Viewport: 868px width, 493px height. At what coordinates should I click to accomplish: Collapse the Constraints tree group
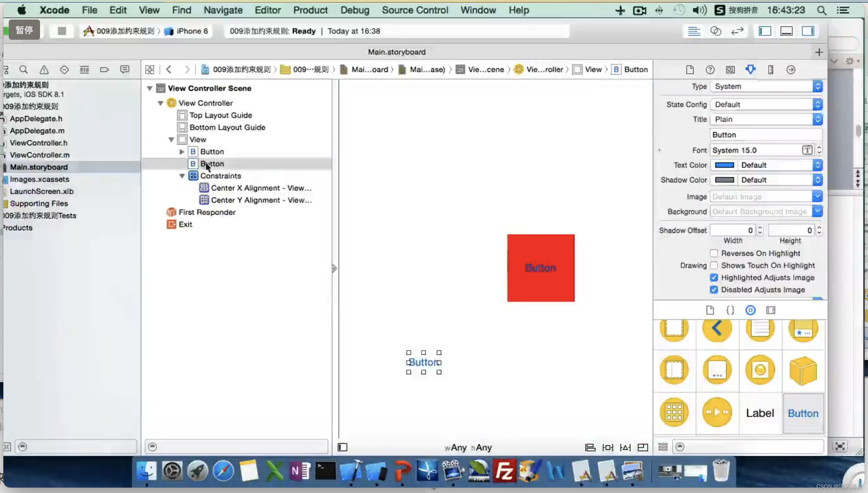[x=182, y=176]
